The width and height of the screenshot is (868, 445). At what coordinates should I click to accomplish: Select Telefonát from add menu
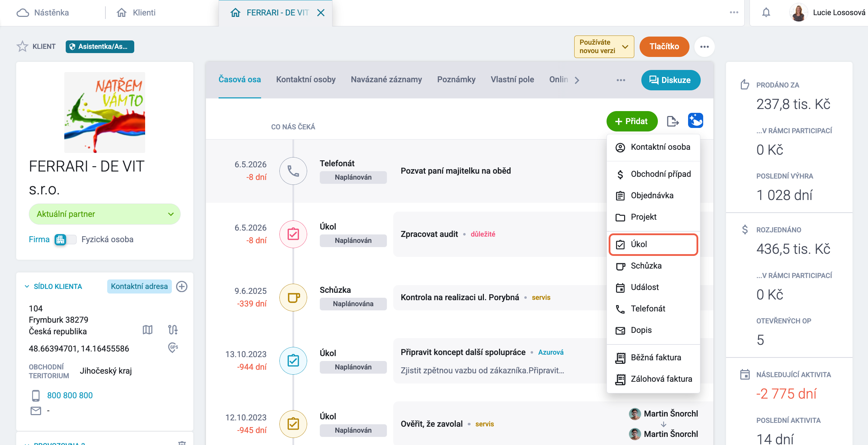(653, 309)
